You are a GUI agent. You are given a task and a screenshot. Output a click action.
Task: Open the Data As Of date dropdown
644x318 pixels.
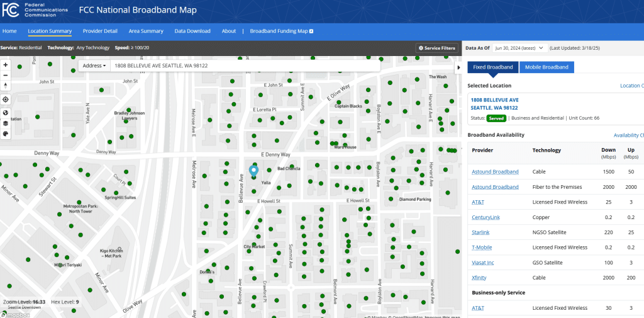[x=520, y=48]
